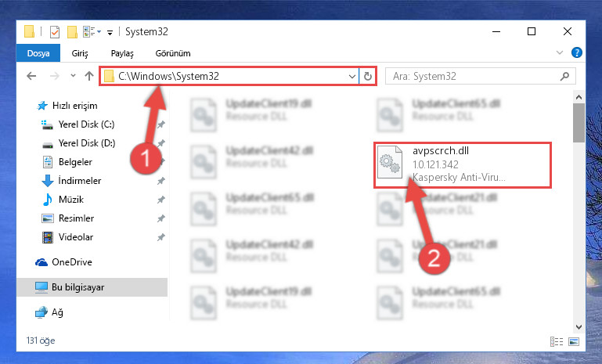Screen dimensions: 602x364
Task: Refresh the System32 folder view
Action: click(367, 77)
